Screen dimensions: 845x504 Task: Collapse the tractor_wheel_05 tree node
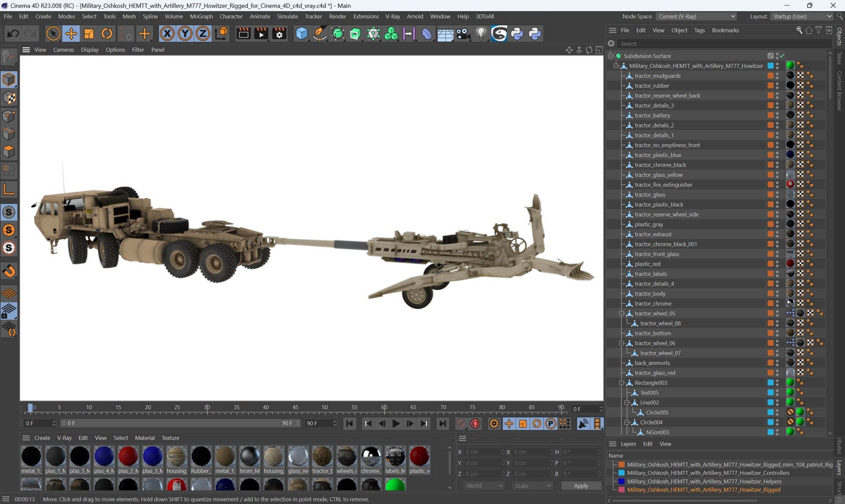[621, 314]
